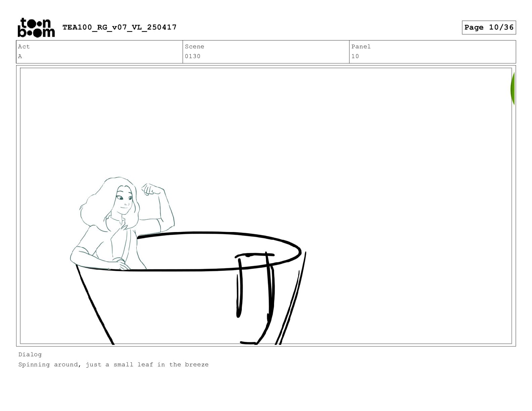
Task: Click the scene number 0130
Action: tap(192, 56)
